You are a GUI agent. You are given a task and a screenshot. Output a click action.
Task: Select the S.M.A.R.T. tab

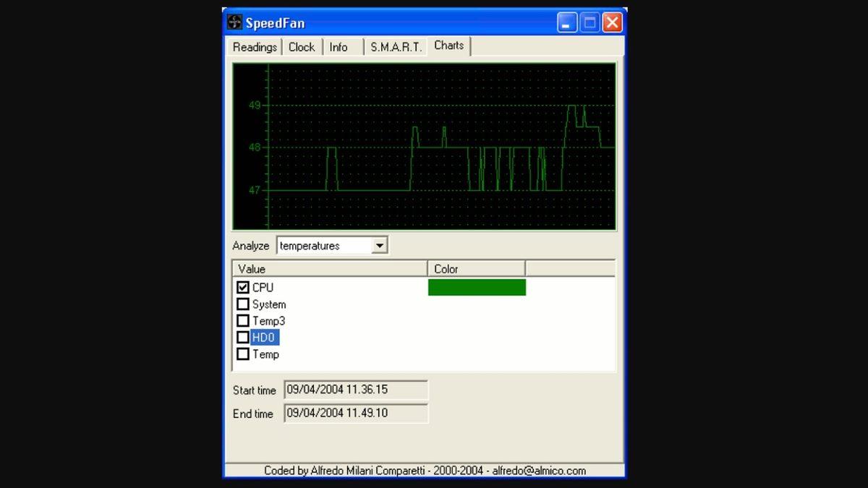tap(396, 47)
